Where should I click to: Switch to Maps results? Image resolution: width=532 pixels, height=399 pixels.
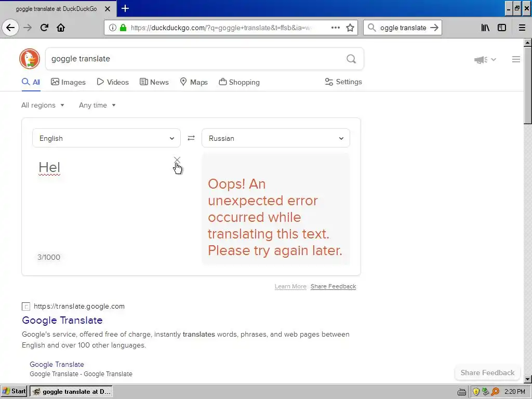(194, 82)
